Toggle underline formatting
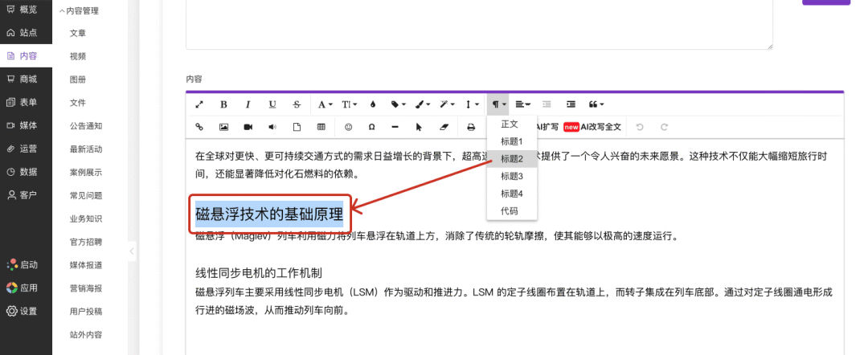Screen dimensions: 868x355 272,104
